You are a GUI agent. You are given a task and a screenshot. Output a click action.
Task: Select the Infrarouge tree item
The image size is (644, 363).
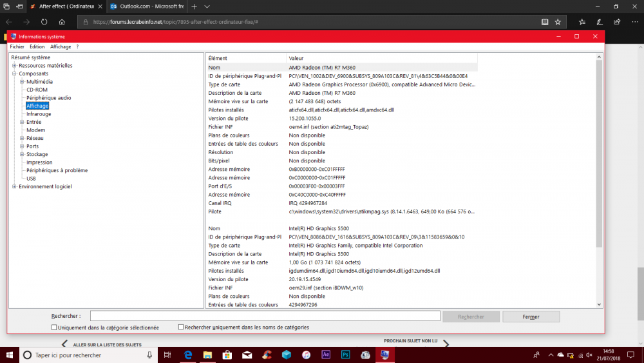coord(39,114)
